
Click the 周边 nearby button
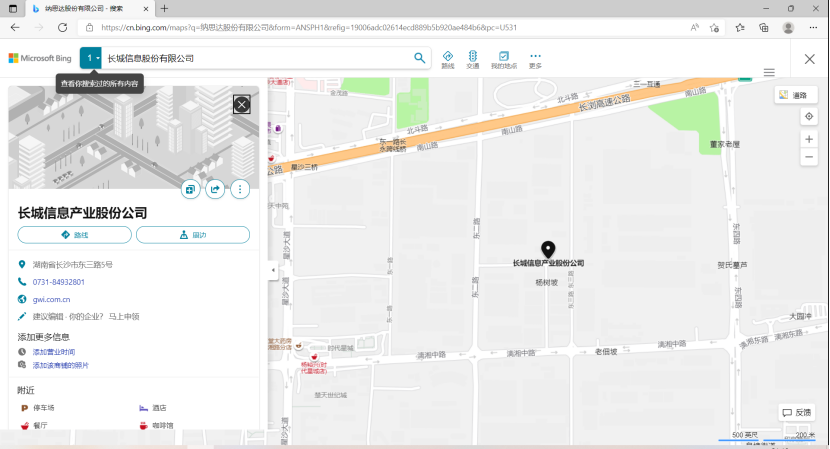[x=192, y=235]
